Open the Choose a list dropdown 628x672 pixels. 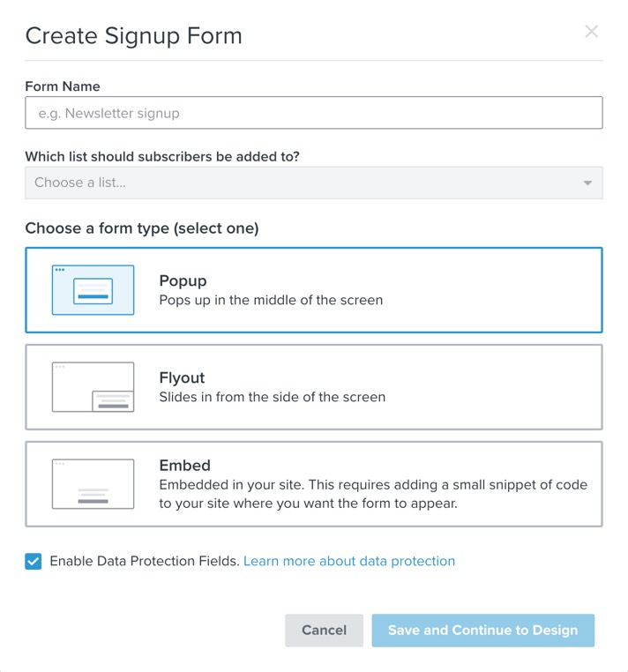(x=300, y=183)
